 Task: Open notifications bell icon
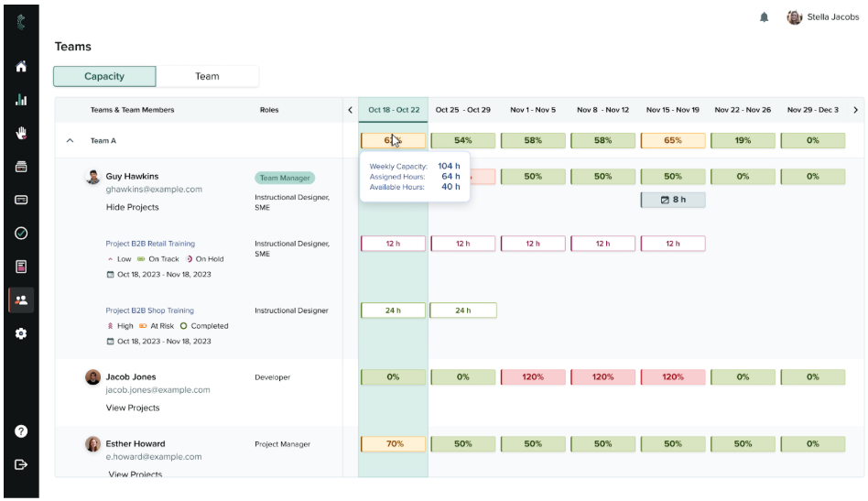pos(765,17)
